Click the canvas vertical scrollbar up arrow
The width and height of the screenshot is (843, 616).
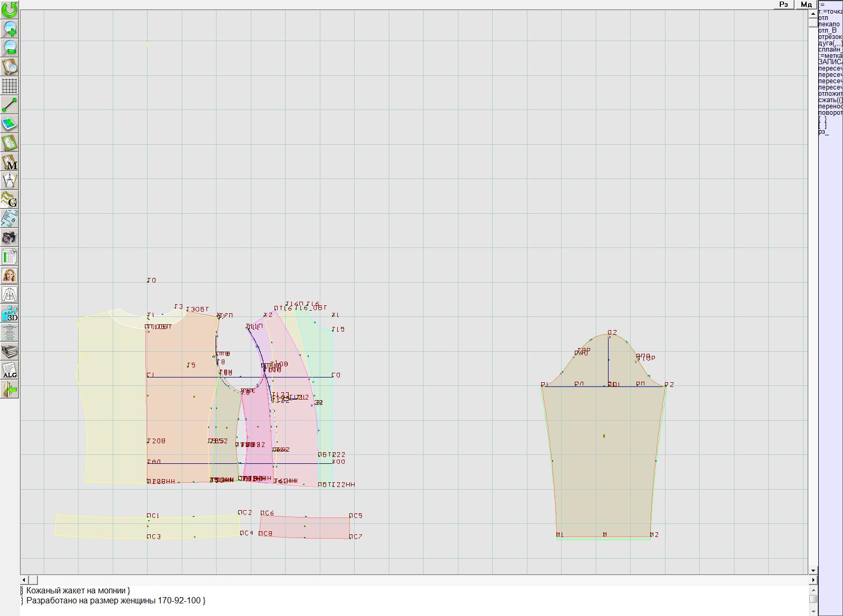[813, 13]
